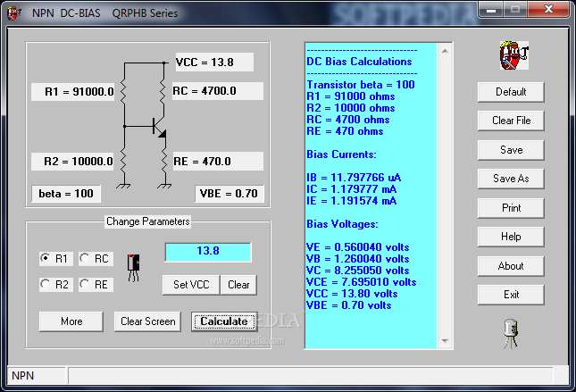The height and width of the screenshot is (392, 576).
Task: Click the beta = 100 box
Action: click(x=66, y=194)
